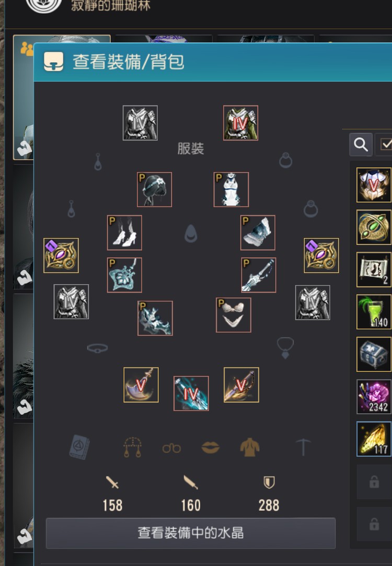Select the hooded helmet outfit slot
The image size is (392, 566).
click(x=155, y=190)
